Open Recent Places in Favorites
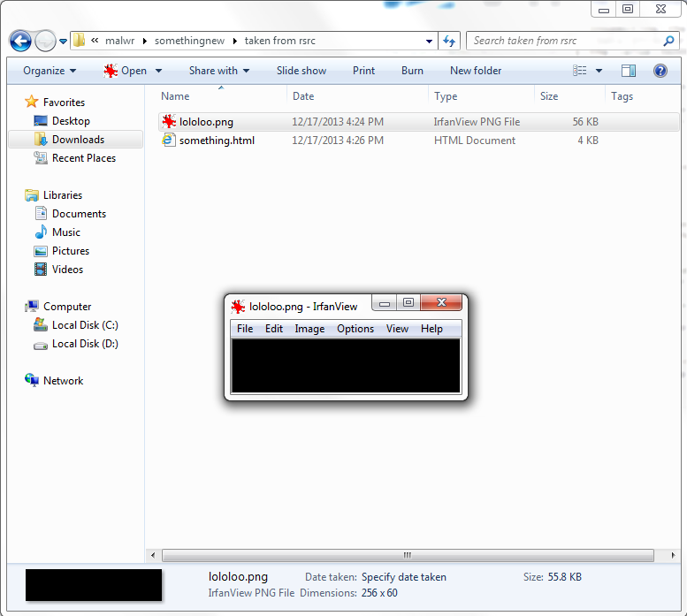Image resolution: width=687 pixels, height=616 pixels. [x=84, y=158]
